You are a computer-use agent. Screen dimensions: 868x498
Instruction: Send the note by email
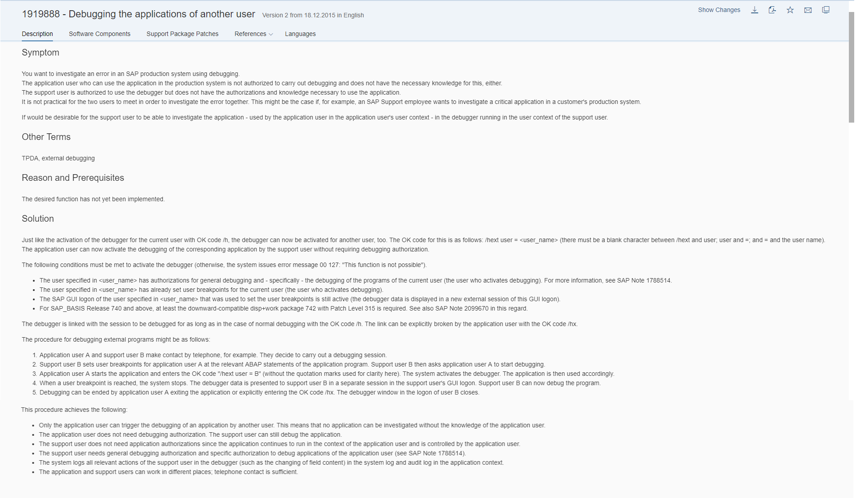[x=808, y=10]
